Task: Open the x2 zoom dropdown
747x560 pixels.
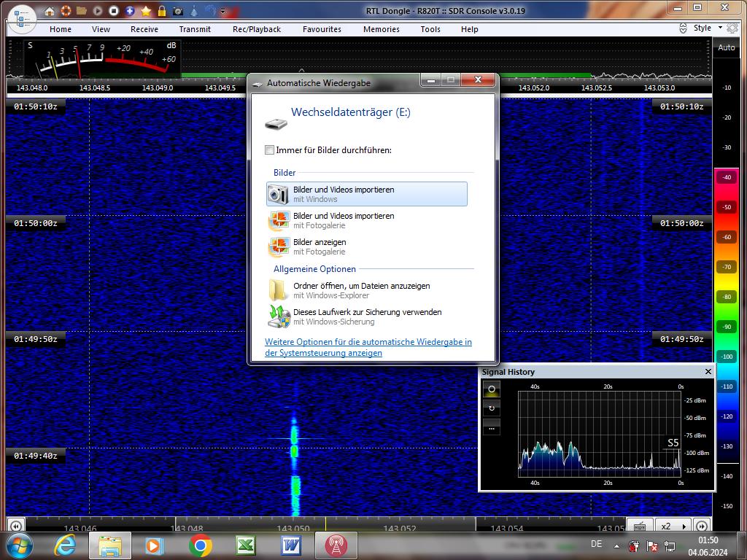Action: (673, 526)
